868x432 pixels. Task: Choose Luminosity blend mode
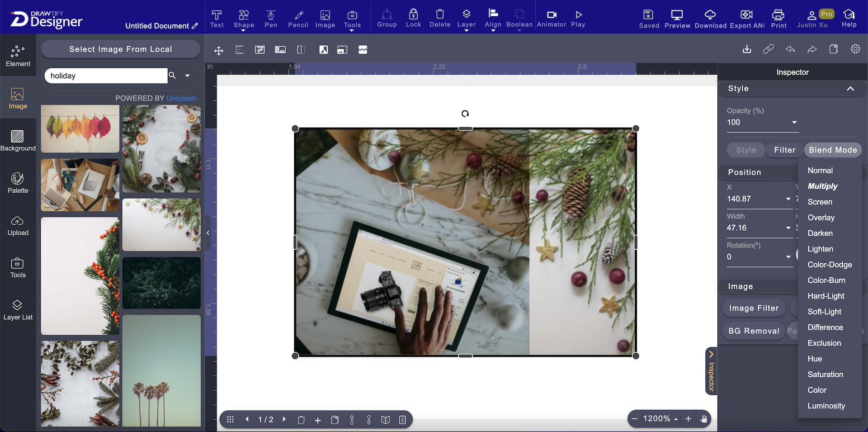(x=826, y=406)
